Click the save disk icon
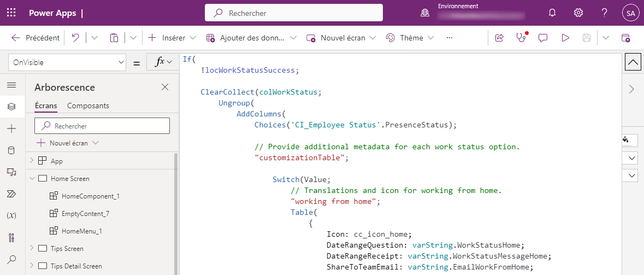644x275 pixels. 587,38
